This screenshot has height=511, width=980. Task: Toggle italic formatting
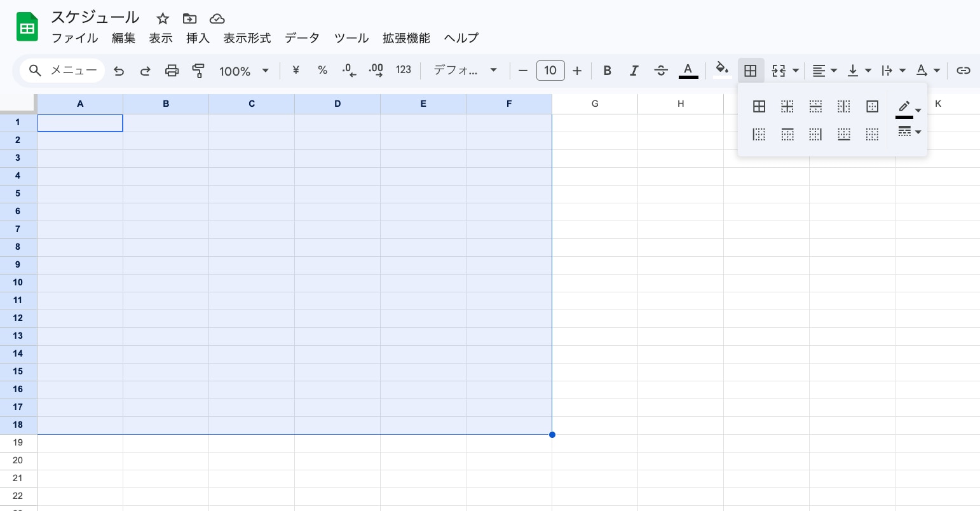click(x=634, y=71)
